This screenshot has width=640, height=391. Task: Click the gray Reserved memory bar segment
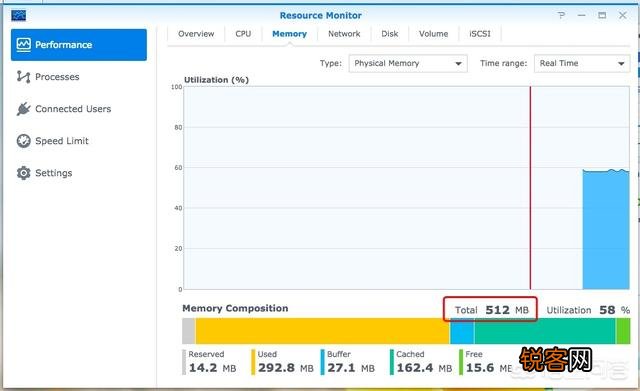(189, 331)
